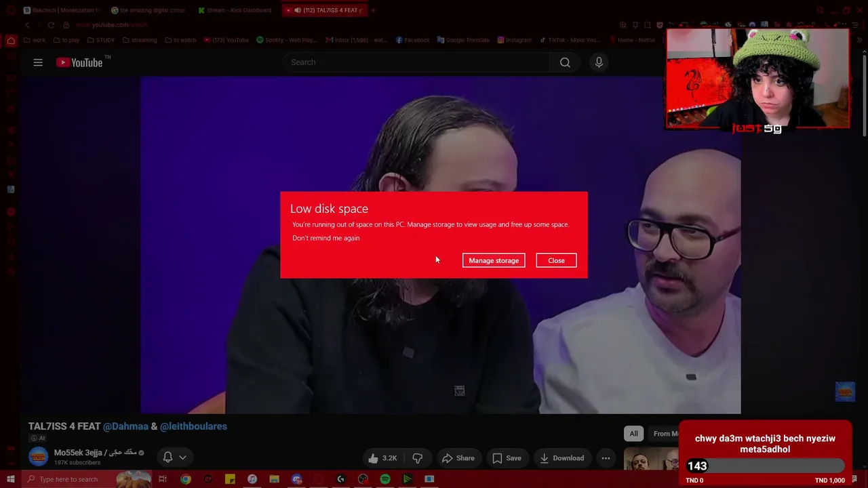Open the Gmail Inbox bookmark
This screenshot has height=488, width=868.
click(x=357, y=40)
